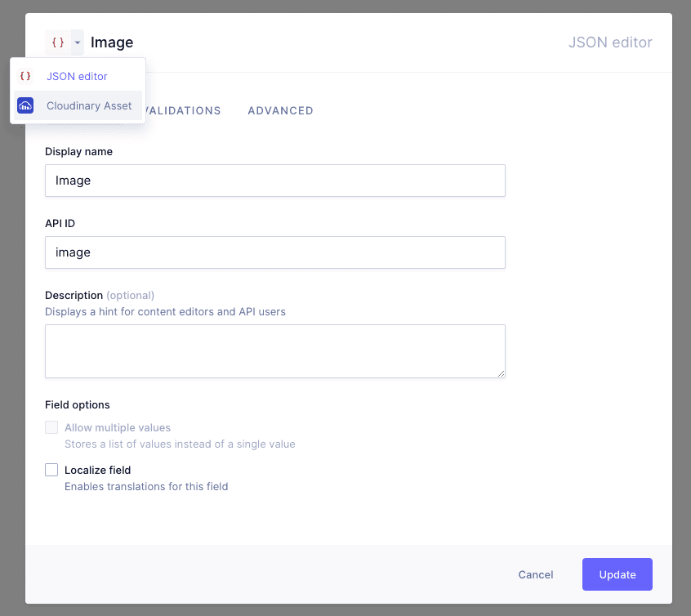Viewport: 691px width, 616px height.
Task: Click the curly braces JSON editor icon in menu
Action: point(25,76)
